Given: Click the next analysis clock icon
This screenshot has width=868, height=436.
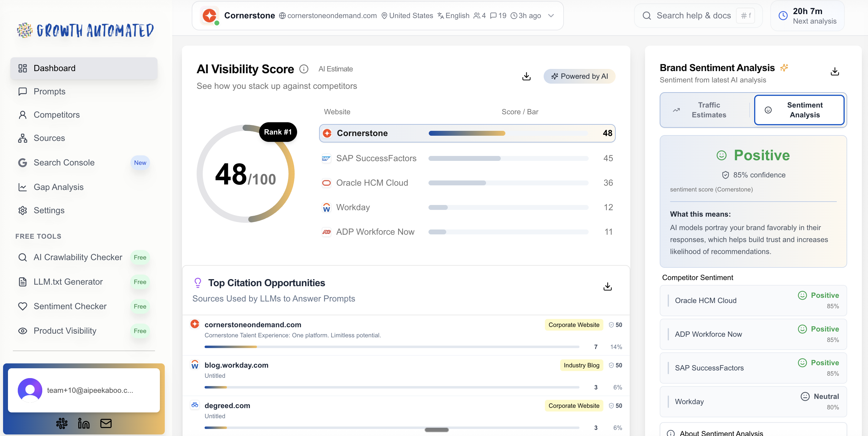Looking at the screenshot, I should 783,16.
